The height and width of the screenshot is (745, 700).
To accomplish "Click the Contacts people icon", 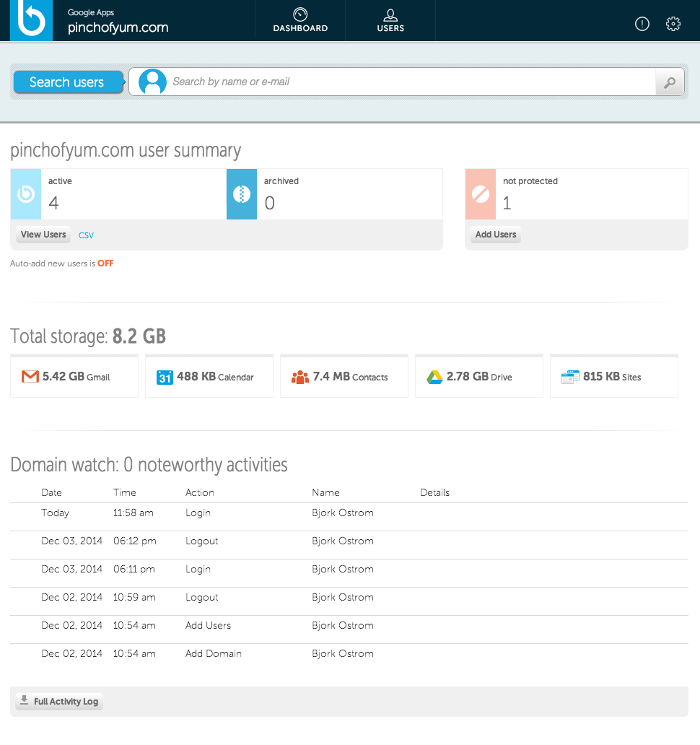I will [x=299, y=378].
